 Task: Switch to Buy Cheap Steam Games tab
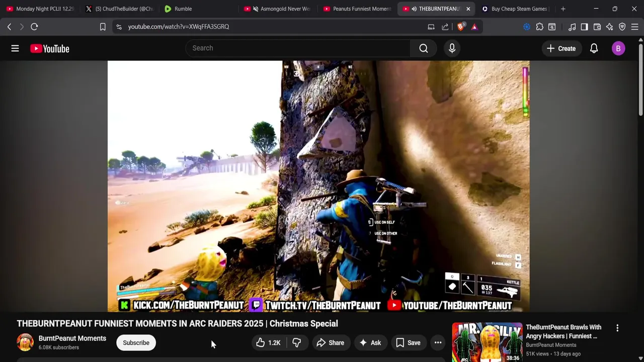516,9
